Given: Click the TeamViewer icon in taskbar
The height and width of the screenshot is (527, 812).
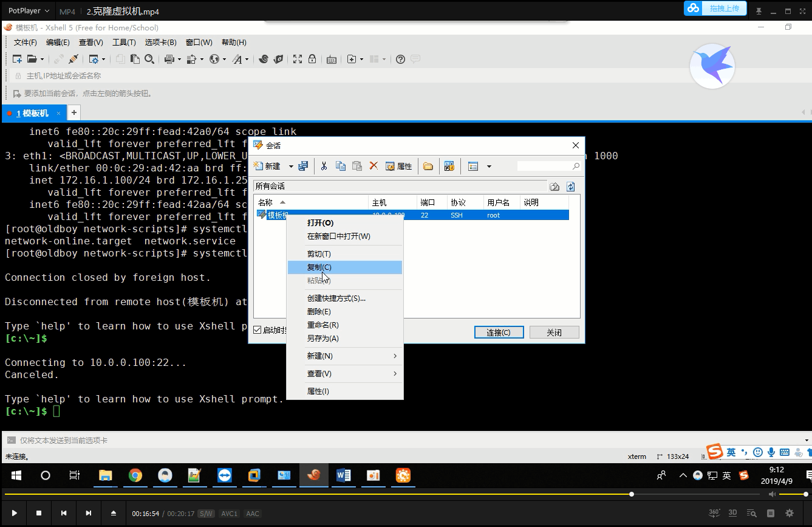Looking at the screenshot, I should pyautogui.click(x=225, y=475).
